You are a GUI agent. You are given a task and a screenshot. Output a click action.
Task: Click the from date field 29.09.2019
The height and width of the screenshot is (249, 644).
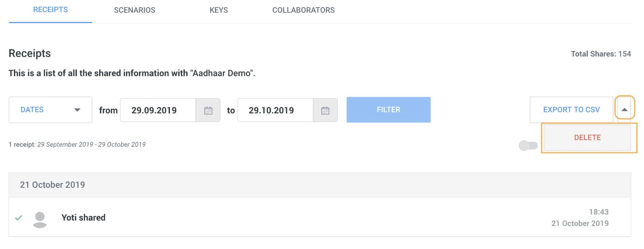pos(158,110)
